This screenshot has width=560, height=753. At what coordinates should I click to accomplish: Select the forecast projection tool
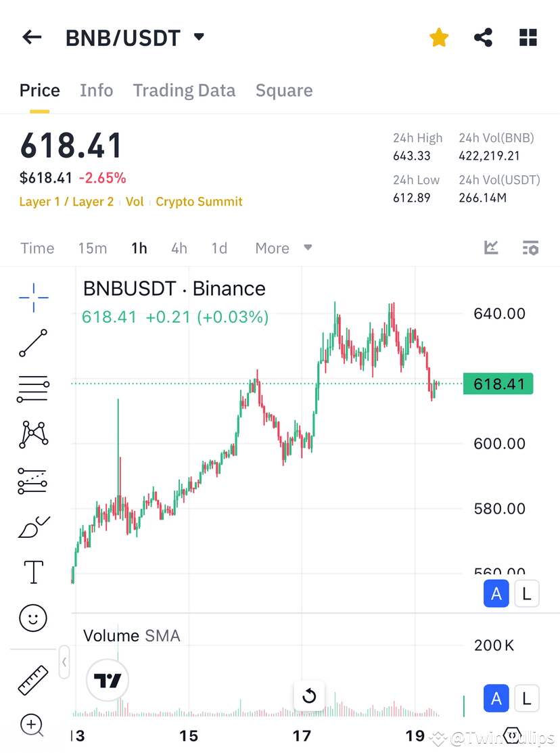(x=33, y=480)
